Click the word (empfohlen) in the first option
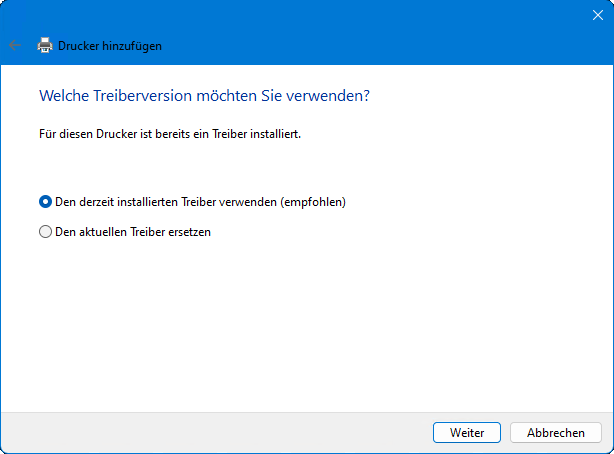 313,201
